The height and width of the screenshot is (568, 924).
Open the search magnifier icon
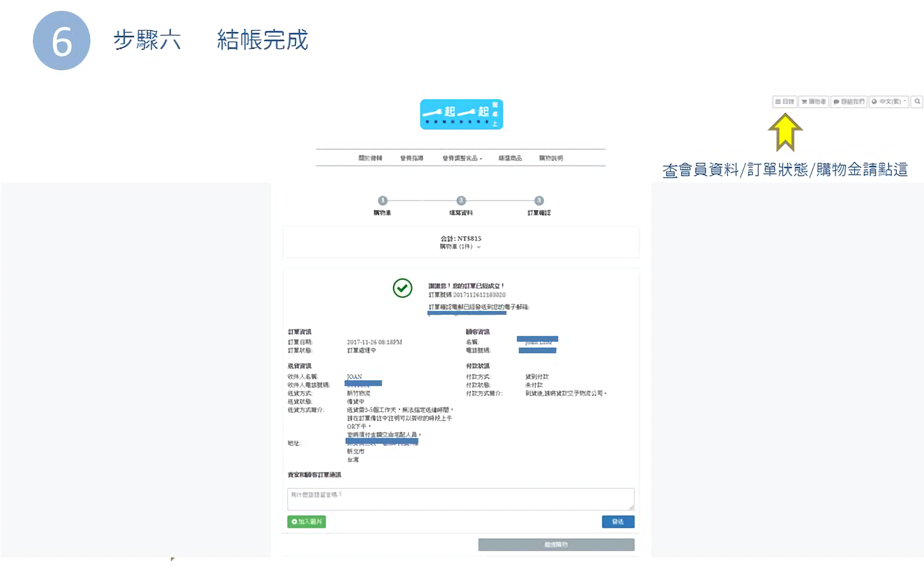[x=917, y=102]
